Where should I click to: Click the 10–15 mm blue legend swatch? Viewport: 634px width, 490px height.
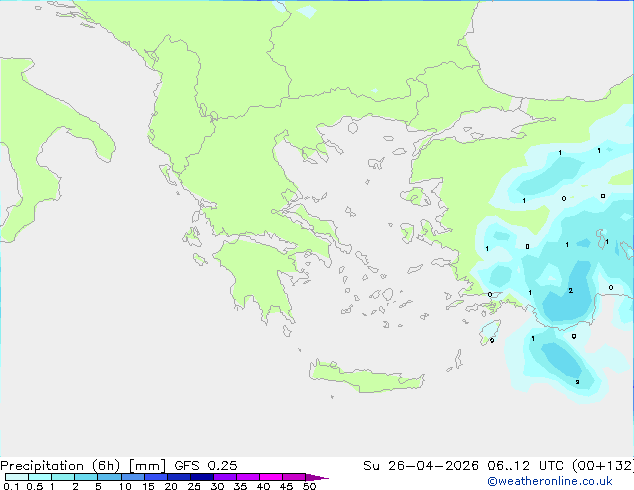pyautogui.click(x=132, y=477)
